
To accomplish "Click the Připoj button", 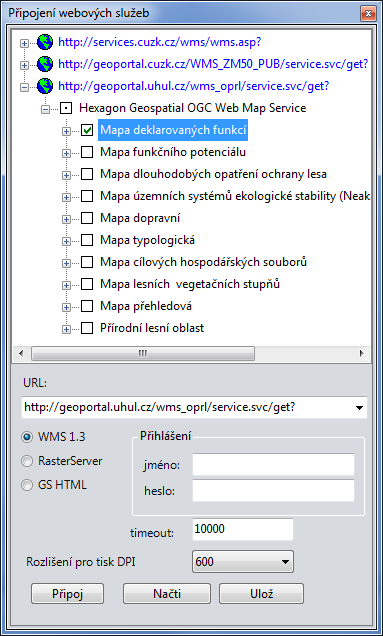I will click(x=67, y=594).
